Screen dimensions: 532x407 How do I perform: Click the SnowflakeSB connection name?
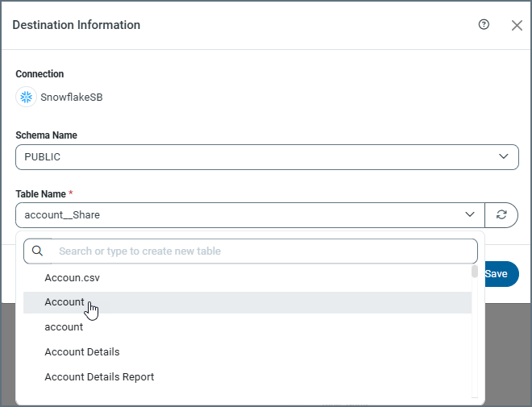[x=71, y=98]
